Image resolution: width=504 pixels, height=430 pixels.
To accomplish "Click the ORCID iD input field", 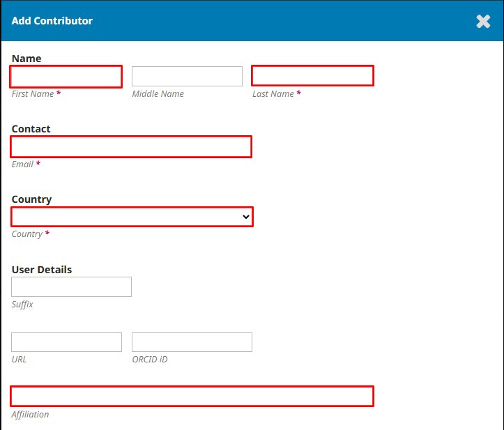I will pos(192,342).
